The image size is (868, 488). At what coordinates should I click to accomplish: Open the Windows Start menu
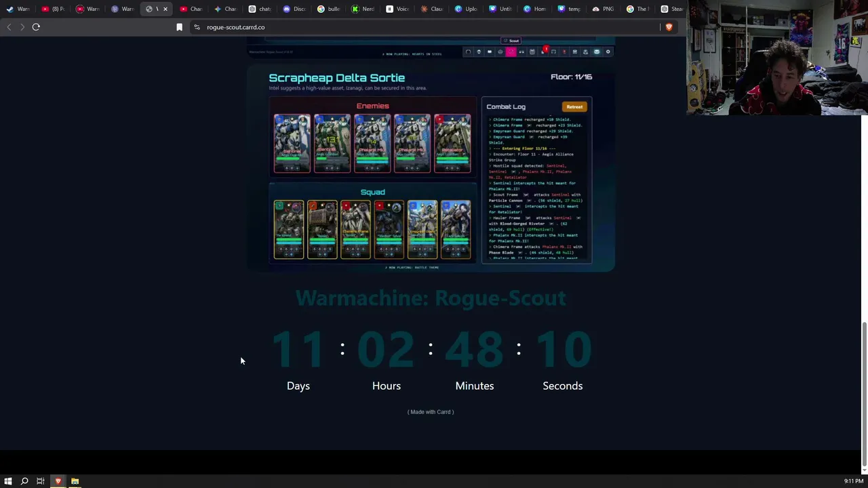tap(8, 481)
